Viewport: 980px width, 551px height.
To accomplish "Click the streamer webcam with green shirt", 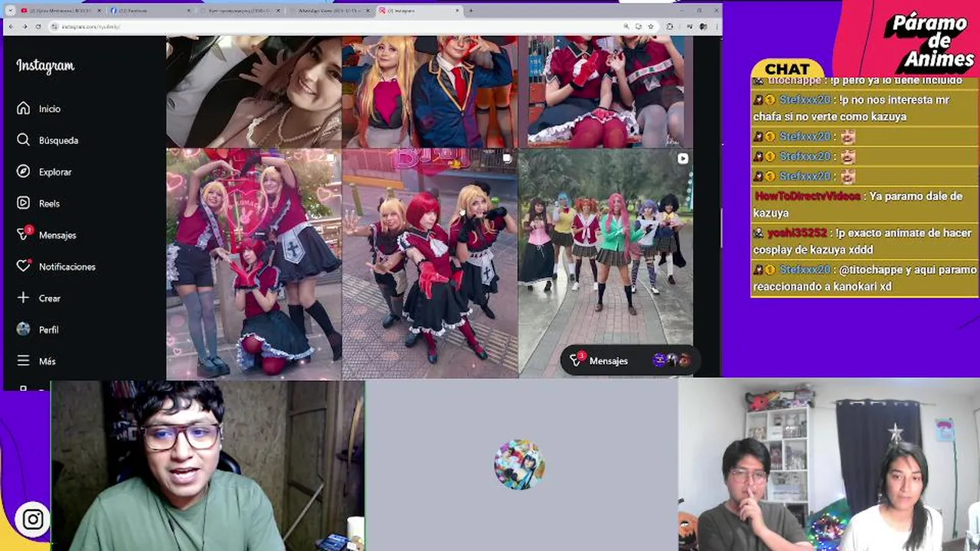I will pyautogui.click(x=207, y=465).
